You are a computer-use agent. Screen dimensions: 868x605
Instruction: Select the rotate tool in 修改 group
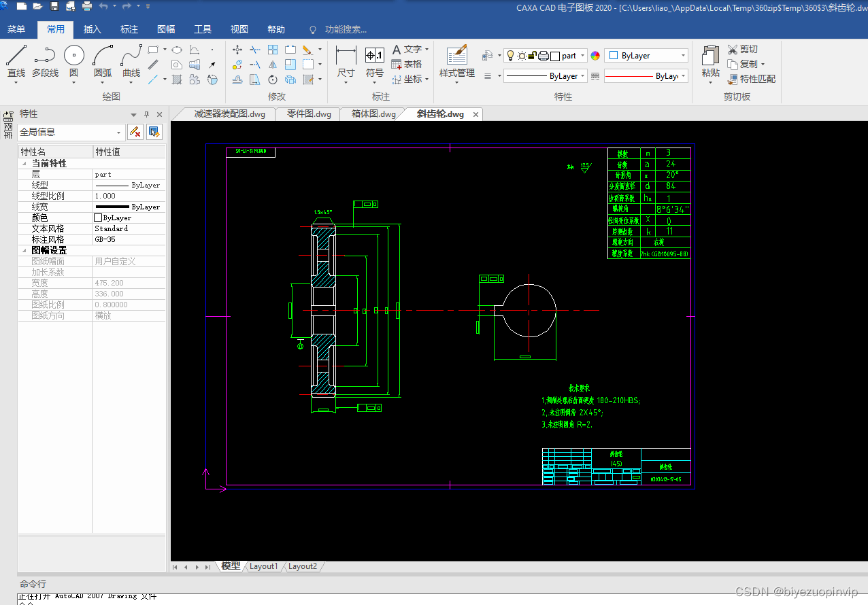click(x=273, y=80)
